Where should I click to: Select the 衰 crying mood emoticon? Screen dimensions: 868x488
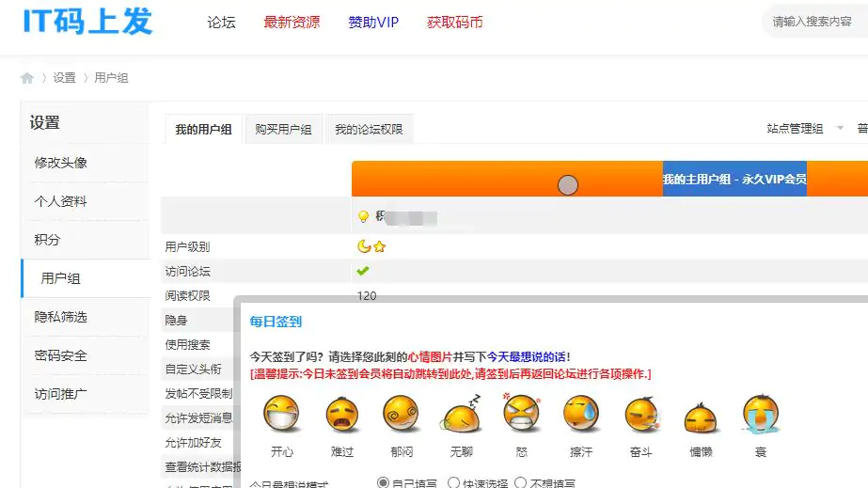click(x=761, y=414)
